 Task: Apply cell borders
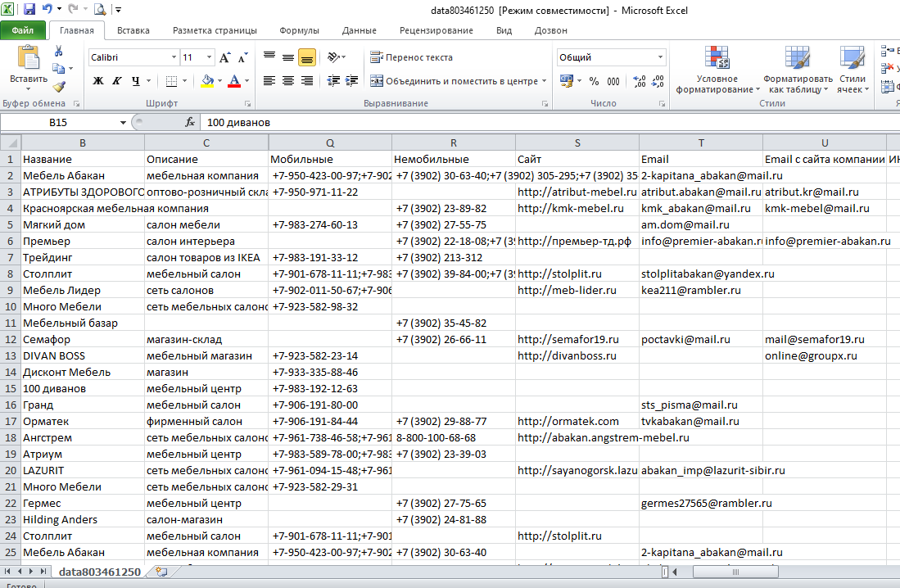tap(171, 81)
